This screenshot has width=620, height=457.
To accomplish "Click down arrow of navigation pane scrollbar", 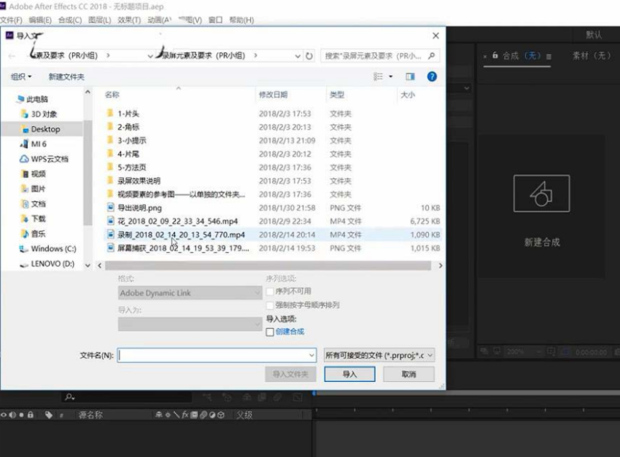I will click(x=87, y=265).
